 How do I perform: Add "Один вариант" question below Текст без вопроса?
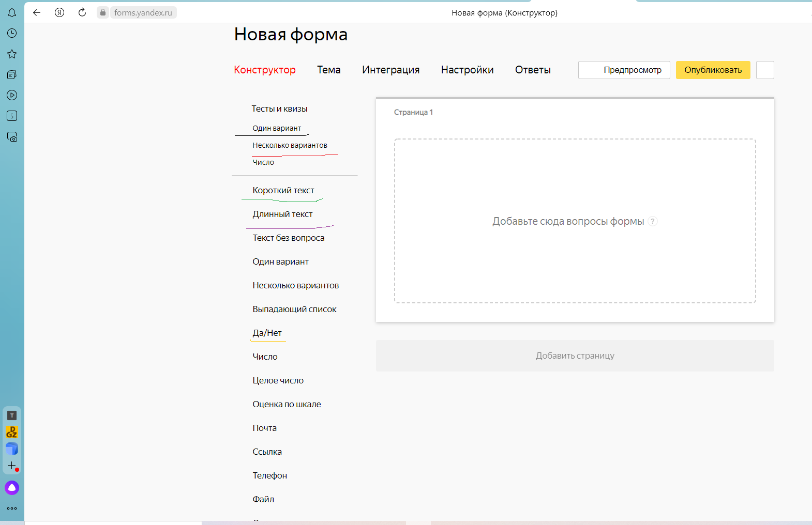point(280,261)
